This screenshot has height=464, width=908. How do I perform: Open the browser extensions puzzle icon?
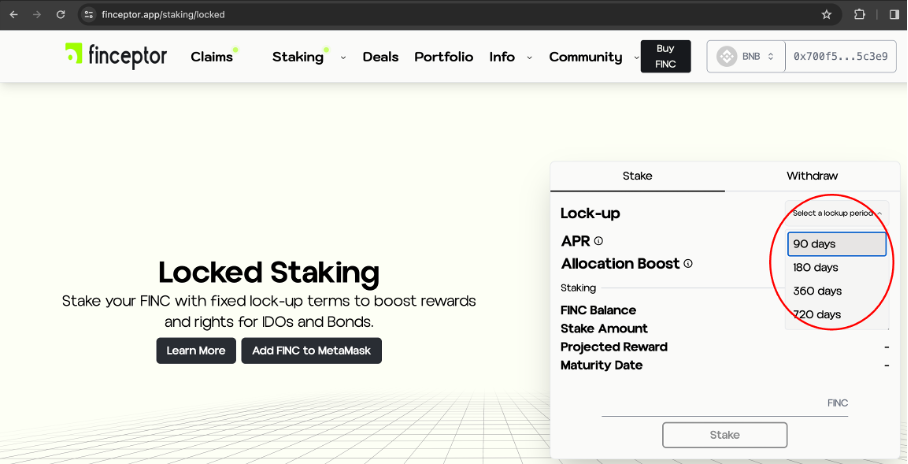pos(859,15)
